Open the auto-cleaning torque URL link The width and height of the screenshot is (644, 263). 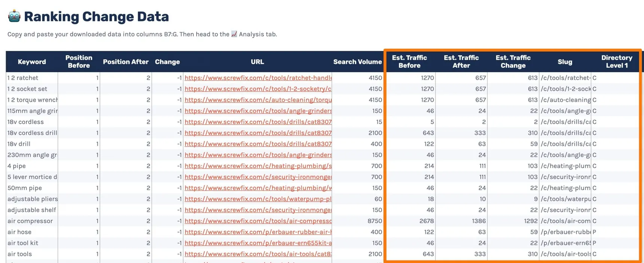point(258,100)
